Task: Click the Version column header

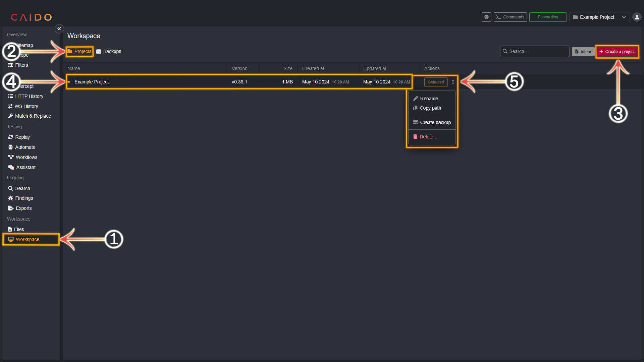Action: tap(239, 68)
